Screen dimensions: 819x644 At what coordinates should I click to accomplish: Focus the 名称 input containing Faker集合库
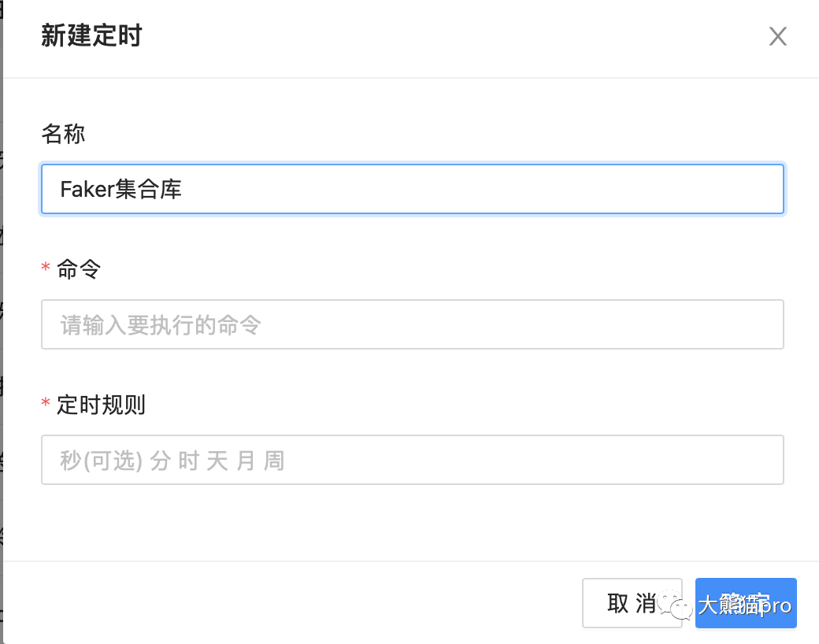(x=412, y=189)
